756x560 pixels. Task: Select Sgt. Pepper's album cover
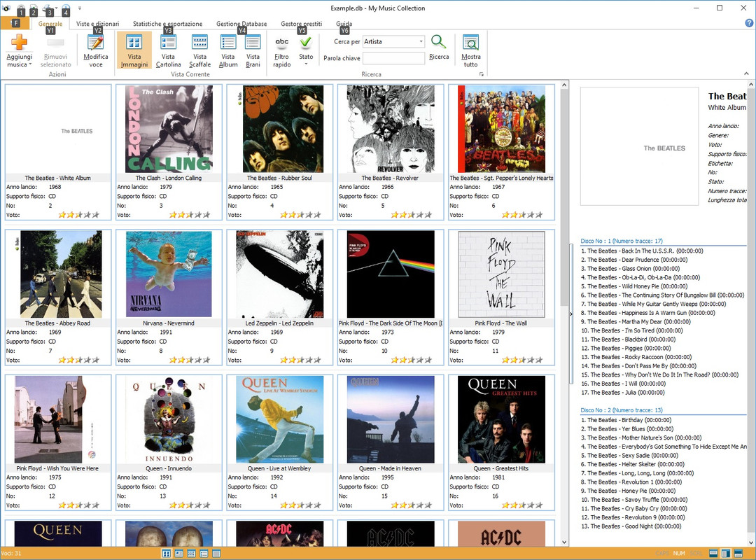tap(501, 129)
